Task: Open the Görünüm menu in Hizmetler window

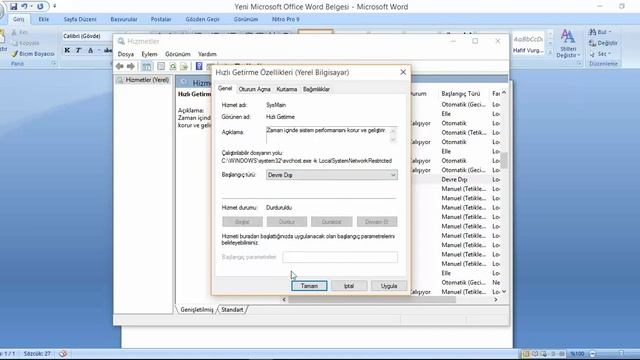Action: pyautogui.click(x=178, y=54)
